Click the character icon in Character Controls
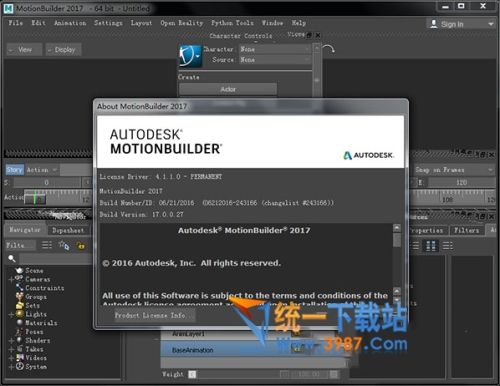 click(190, 56)
